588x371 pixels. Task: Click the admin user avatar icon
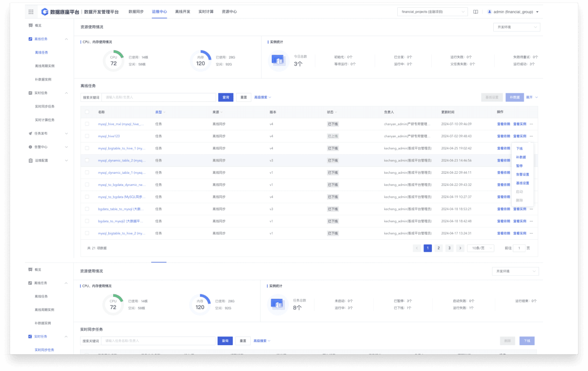click(x=489, y=12)
